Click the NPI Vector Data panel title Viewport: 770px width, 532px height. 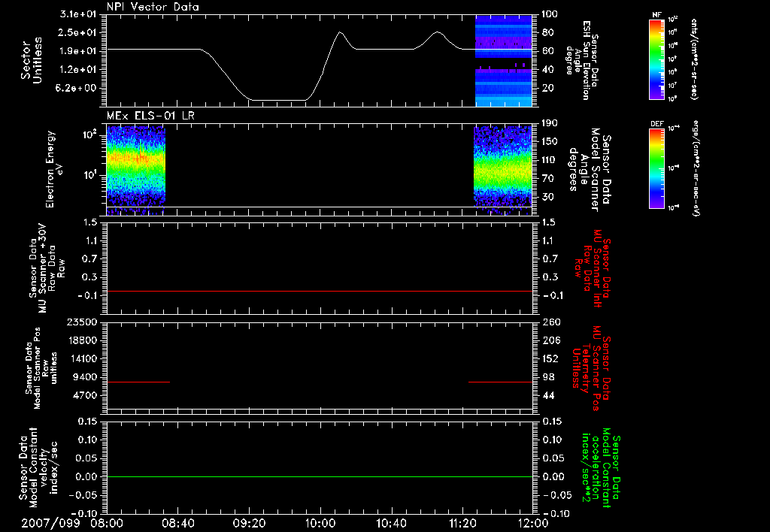coord(153,7)
